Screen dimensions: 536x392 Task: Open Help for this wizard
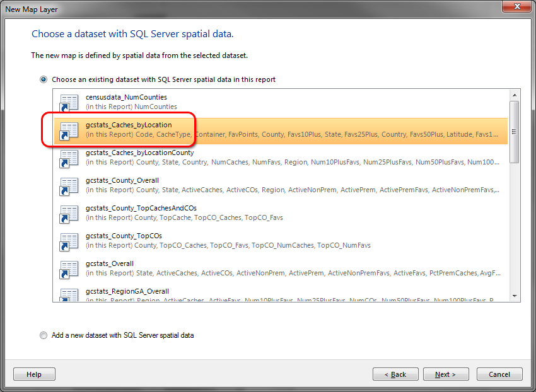pos(34,374)
